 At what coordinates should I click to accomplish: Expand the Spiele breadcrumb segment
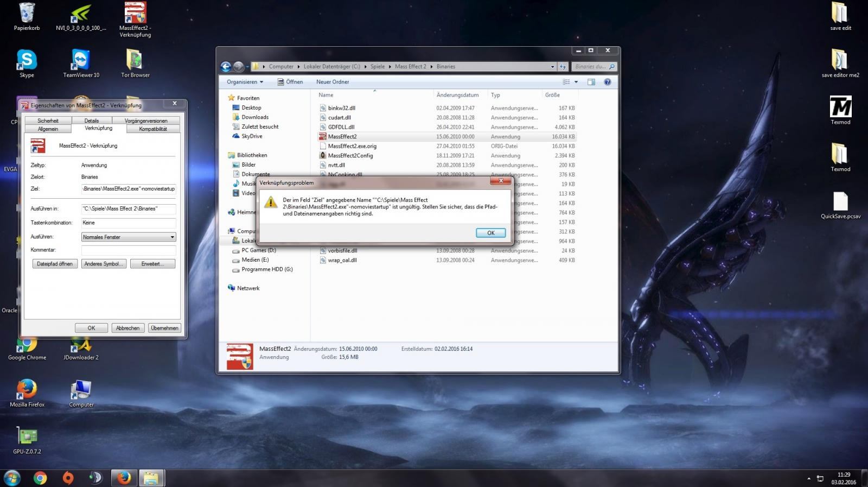[x=378, y=67]
